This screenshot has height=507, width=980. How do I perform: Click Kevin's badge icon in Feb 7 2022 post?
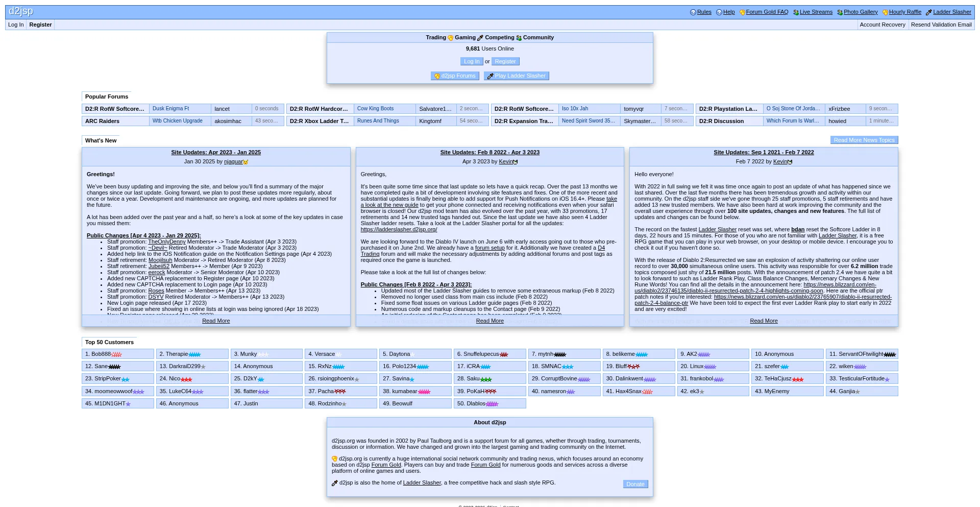(x=790, y=162)
